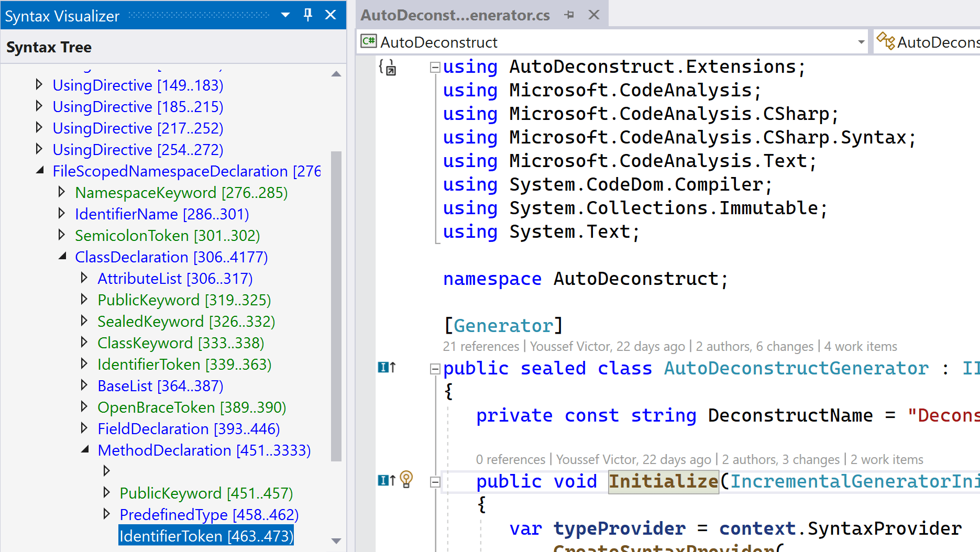Screen dimensions: 980x552
Task: Expand IdentifierName [286..301) node
Action: (x=61, y=213)
